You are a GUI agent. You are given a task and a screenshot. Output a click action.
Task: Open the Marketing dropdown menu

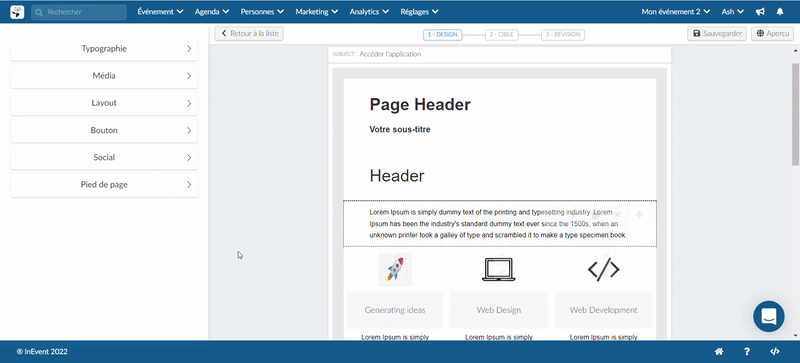tap(316, 12)
